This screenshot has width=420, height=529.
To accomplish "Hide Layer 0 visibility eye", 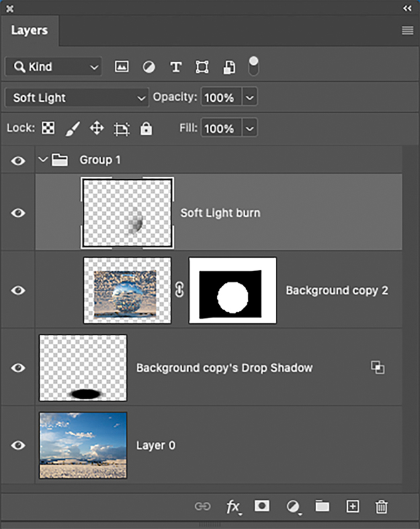I will (x=19, y=445).
